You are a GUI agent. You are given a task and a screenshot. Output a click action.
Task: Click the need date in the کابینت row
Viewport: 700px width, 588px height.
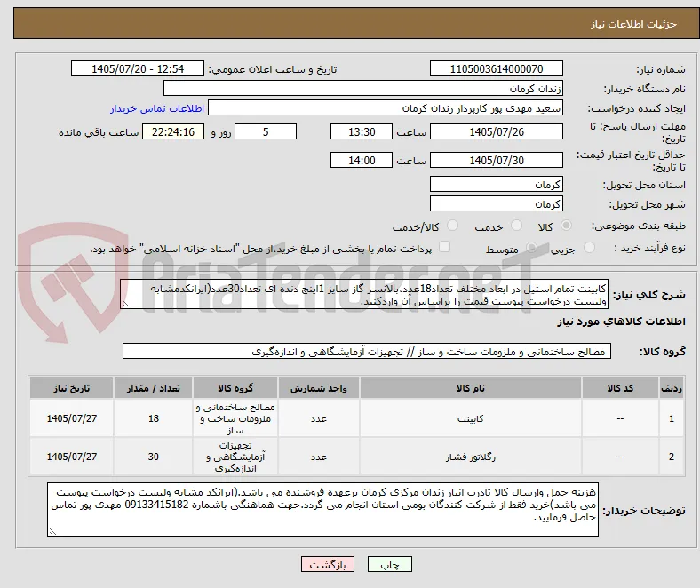click(x=71, y=418)
